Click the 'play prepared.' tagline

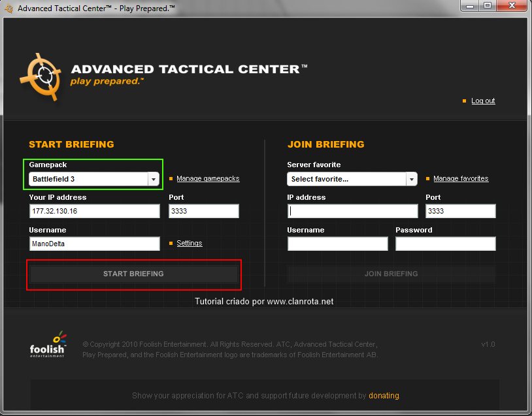[x=107, y=82]
